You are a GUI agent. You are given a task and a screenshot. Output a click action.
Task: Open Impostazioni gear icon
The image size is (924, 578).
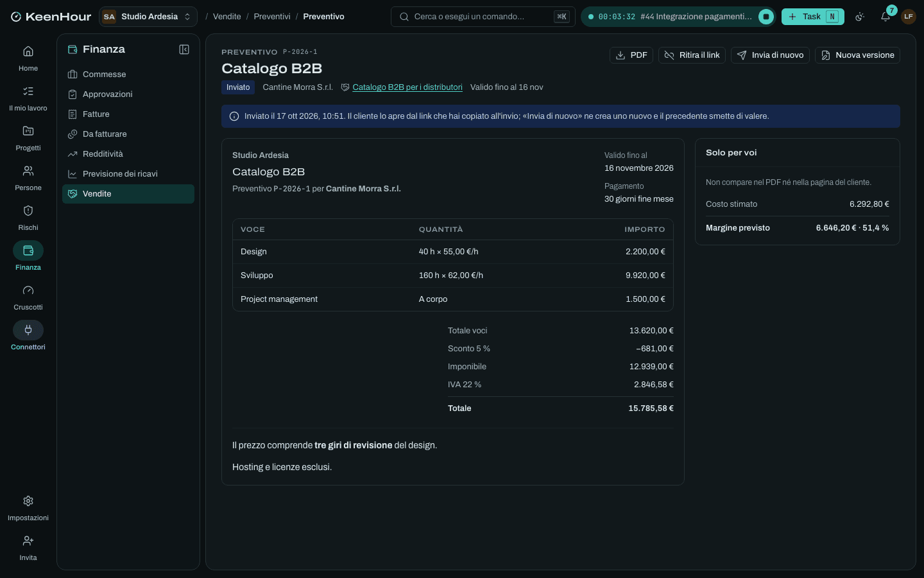[x=28, y=501]
